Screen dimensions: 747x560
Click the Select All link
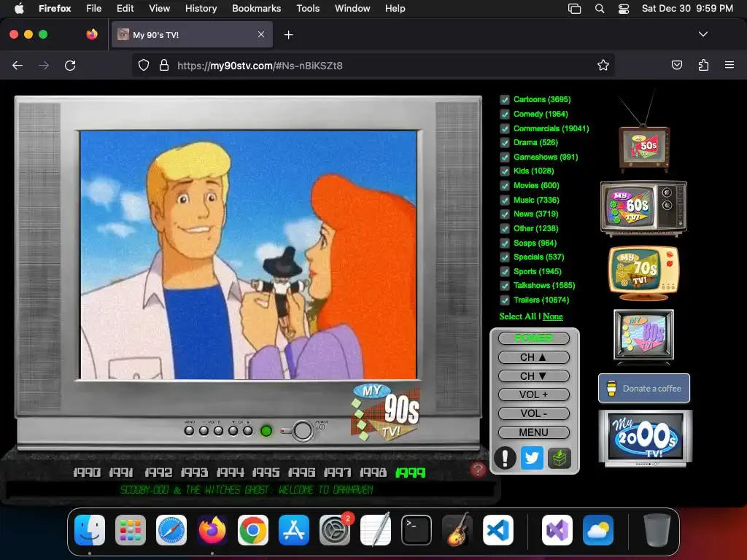(x=517, y=316)
